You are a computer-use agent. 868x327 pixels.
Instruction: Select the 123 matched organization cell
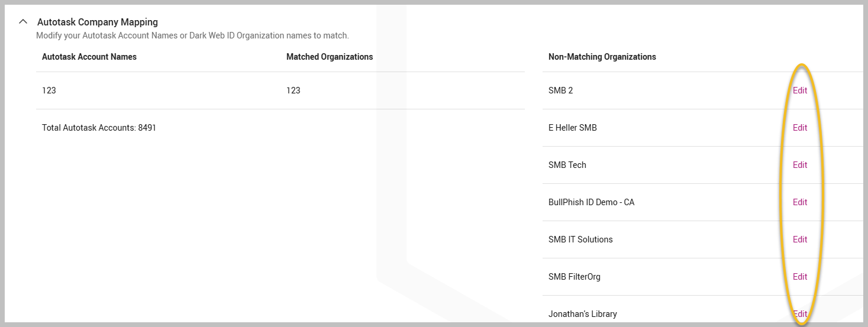(x=293, y=90)
